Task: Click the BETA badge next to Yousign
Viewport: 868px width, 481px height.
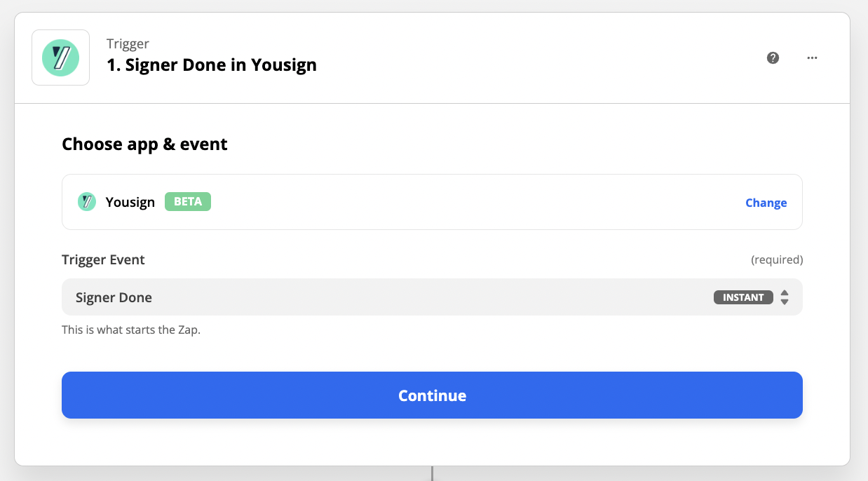Action: (x=188, y=202)
